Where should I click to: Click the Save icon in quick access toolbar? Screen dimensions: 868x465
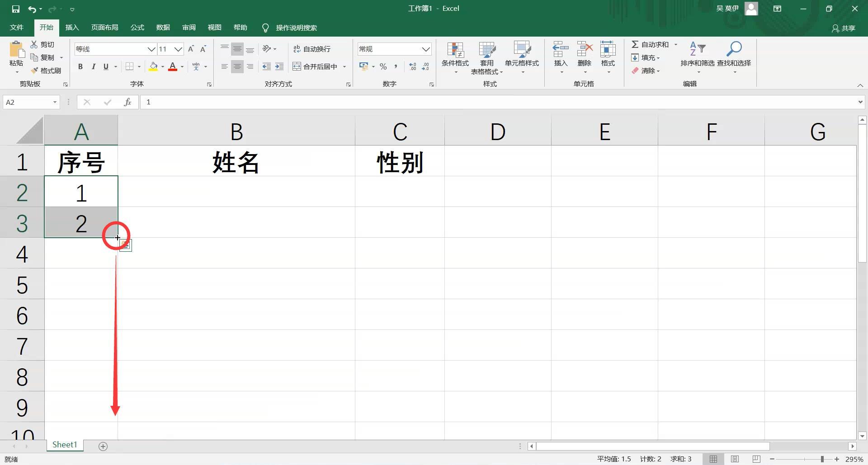16,9
